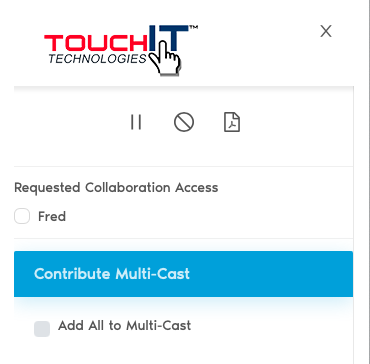Click the Requested Collaboration Access heading text

(x=116, y=188)
